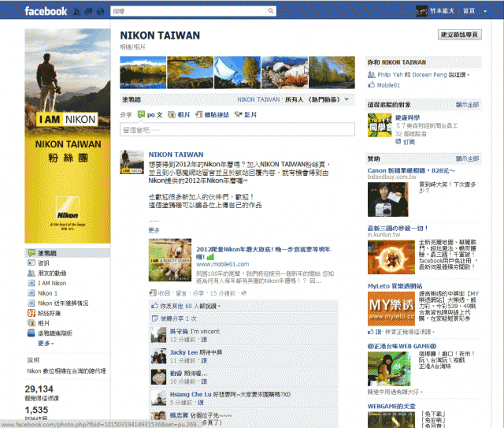
Task: Select the link share icon
Action: (199, 114)
